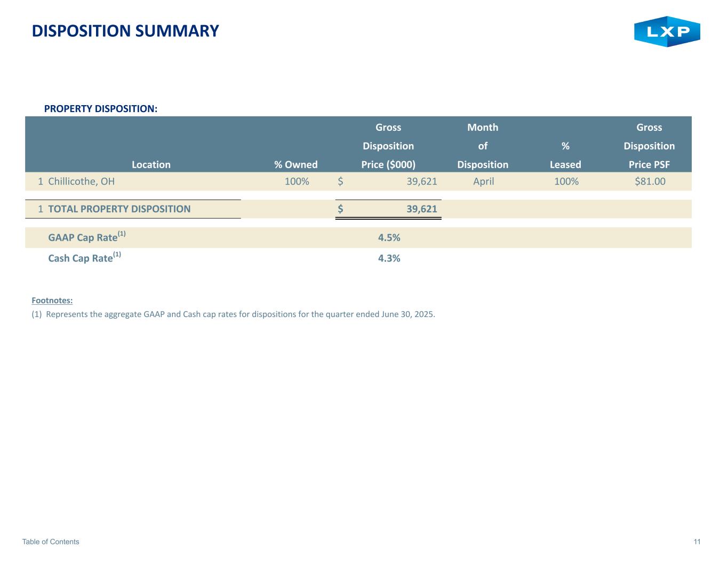Select the Month of Disposition header
Image resolution: width=728 pixels, height=563 pixels.
tap(483, 146)
